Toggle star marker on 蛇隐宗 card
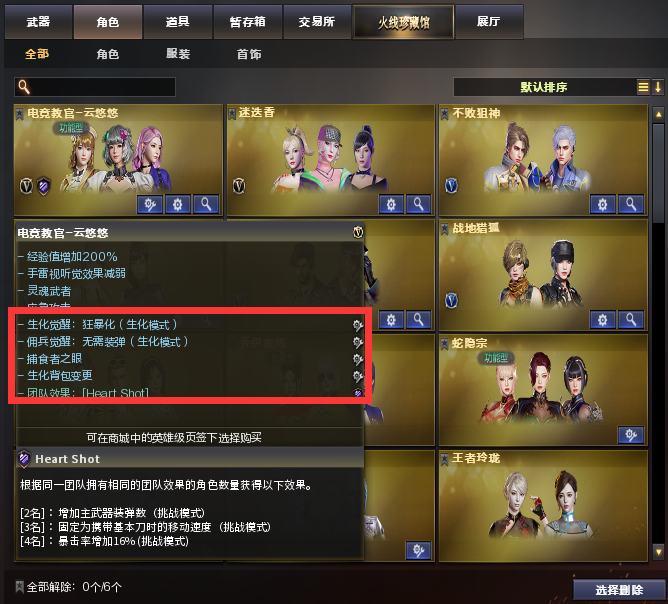The height and width of the screenshot is (604, 668). [x=444, y=344]
